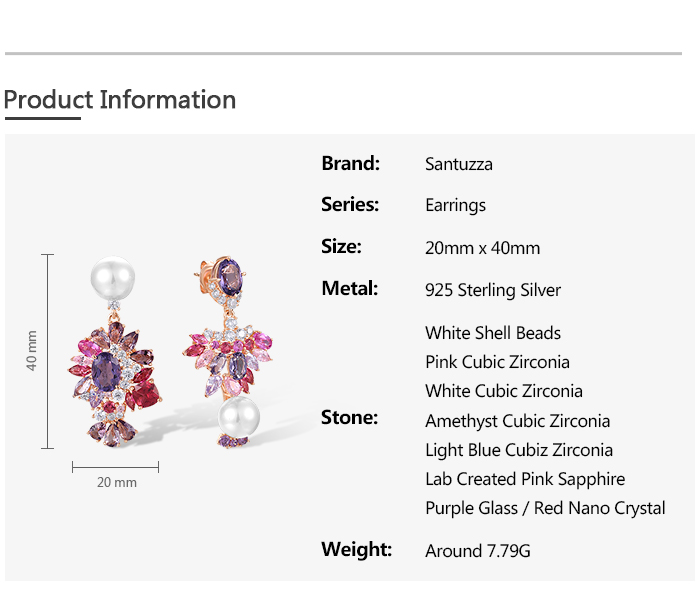Select Purple Glass / Red Nano Crystal

click(x=545, y=508)
